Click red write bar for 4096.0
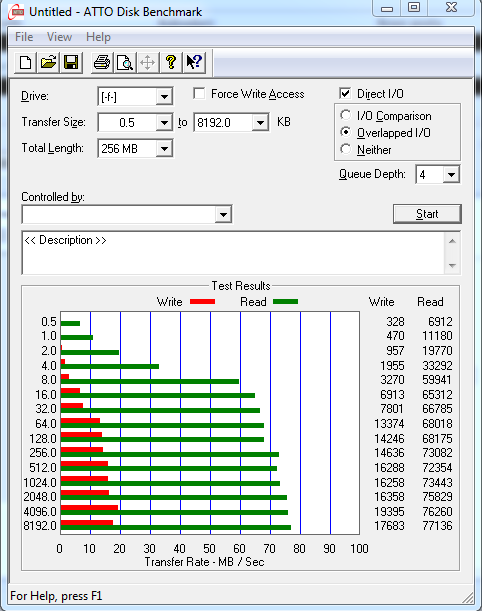 (x=89, y=507)
